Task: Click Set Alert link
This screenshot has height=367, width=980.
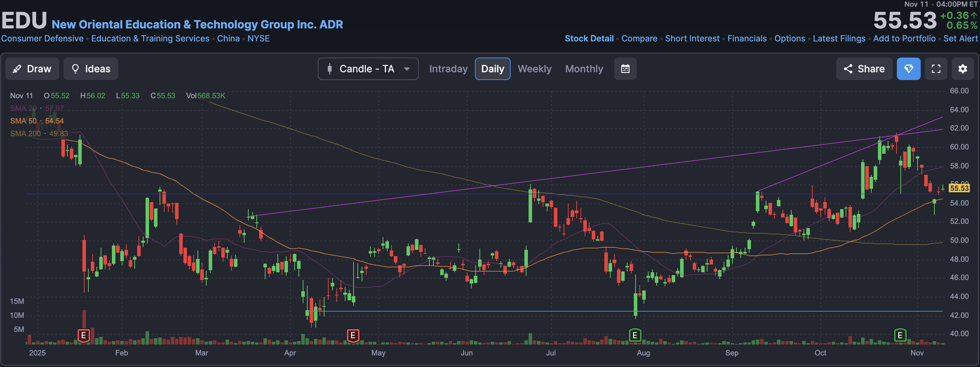Action: 960,39
